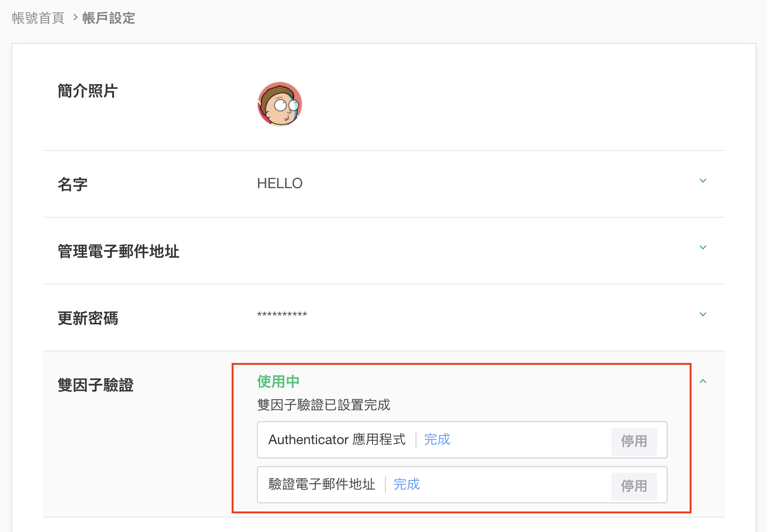This screenshot has width=767, height=532.
Task: Expand the 名字 row chevron
Action: (x=703, y=181)
